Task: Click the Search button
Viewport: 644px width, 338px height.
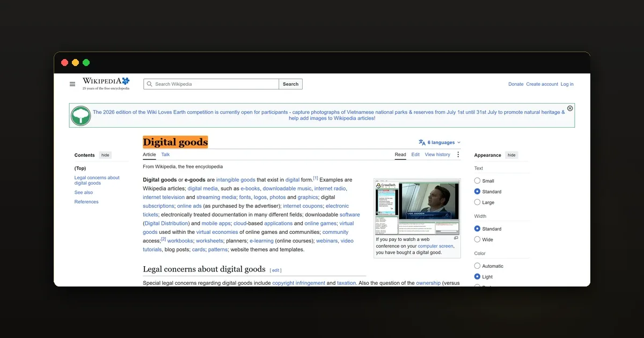Action: click(x=290, y=84)
